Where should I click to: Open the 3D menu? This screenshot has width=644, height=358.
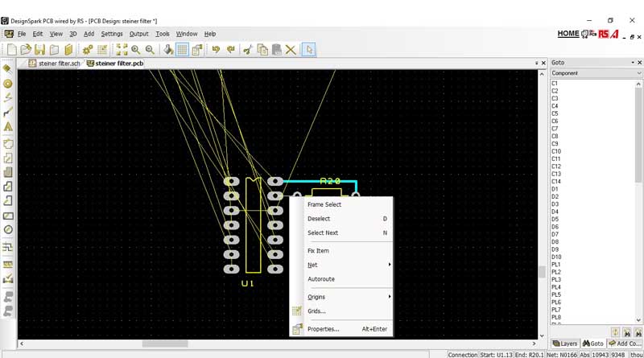click(x=72, y=34)
